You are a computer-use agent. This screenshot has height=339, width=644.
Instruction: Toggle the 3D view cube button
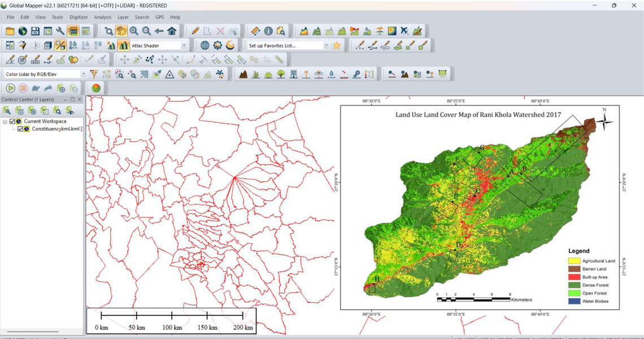click(47, 45)
